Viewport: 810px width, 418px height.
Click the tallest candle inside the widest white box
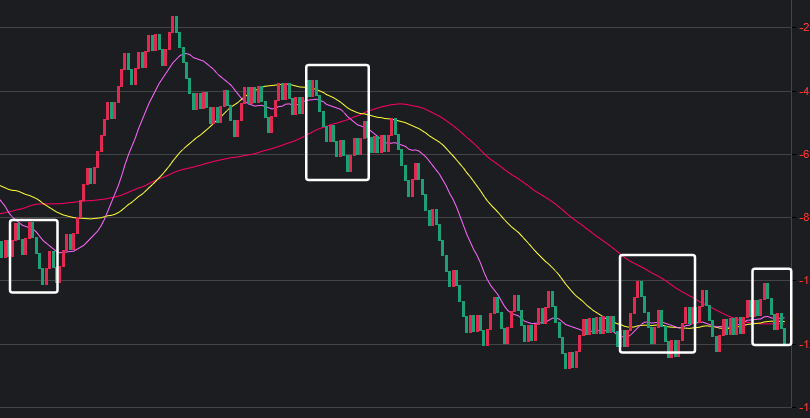coord(639,290)
